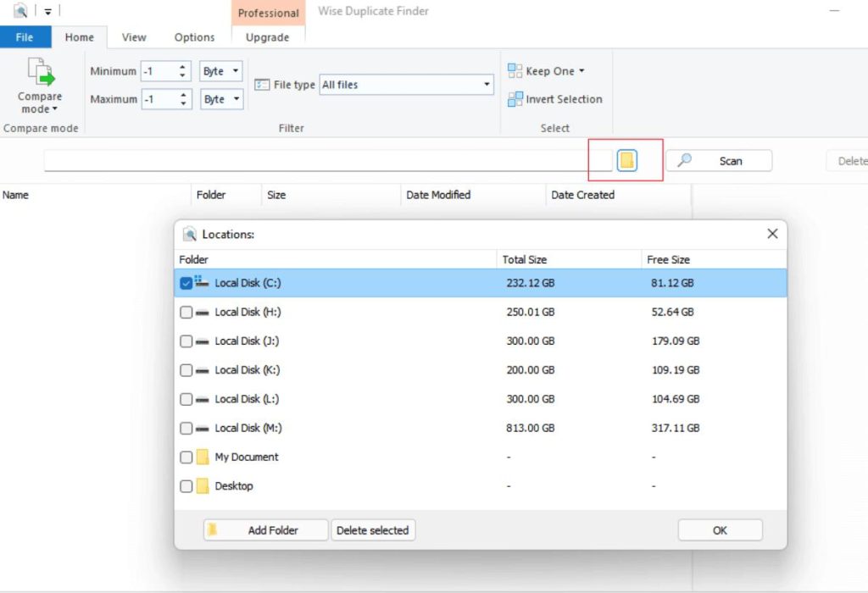Sort results by the Name column header

[95, 195]
